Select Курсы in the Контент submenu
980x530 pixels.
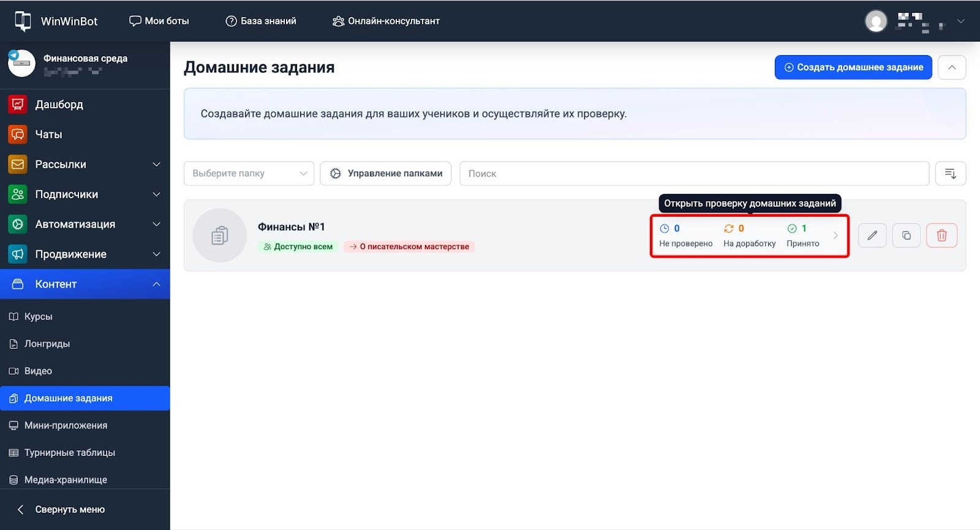[38, 317]
